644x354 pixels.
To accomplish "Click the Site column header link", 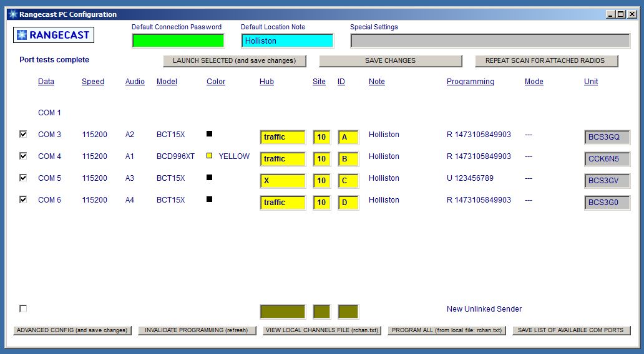I will tap(319, 82).
